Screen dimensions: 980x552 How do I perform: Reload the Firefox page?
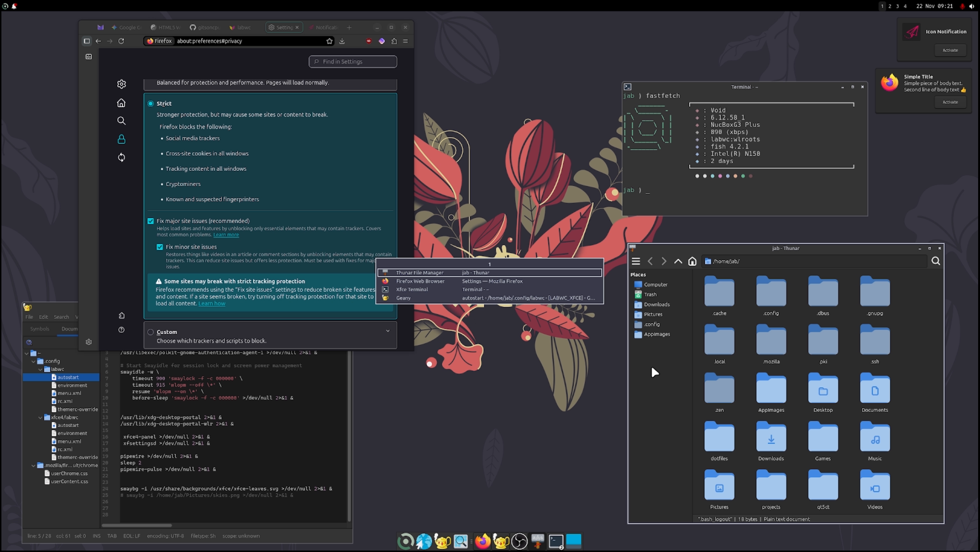point(121,41)
